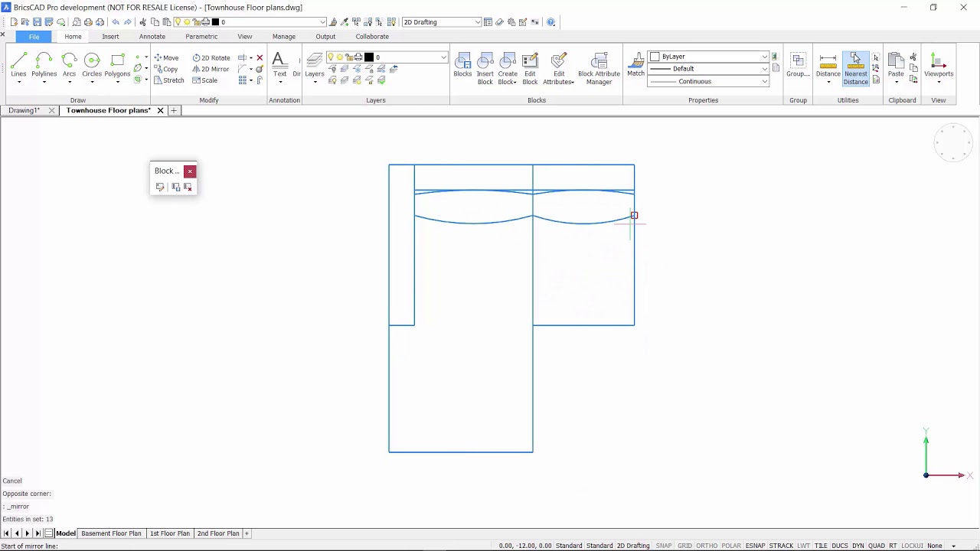The width and height of the screenshot is (980, 551).
Task: Open the ByLayer color dropdown
Action: 708,57
